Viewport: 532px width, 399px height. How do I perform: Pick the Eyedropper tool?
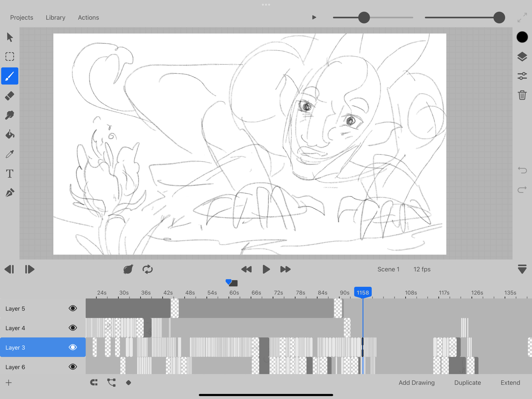point(10,154)
